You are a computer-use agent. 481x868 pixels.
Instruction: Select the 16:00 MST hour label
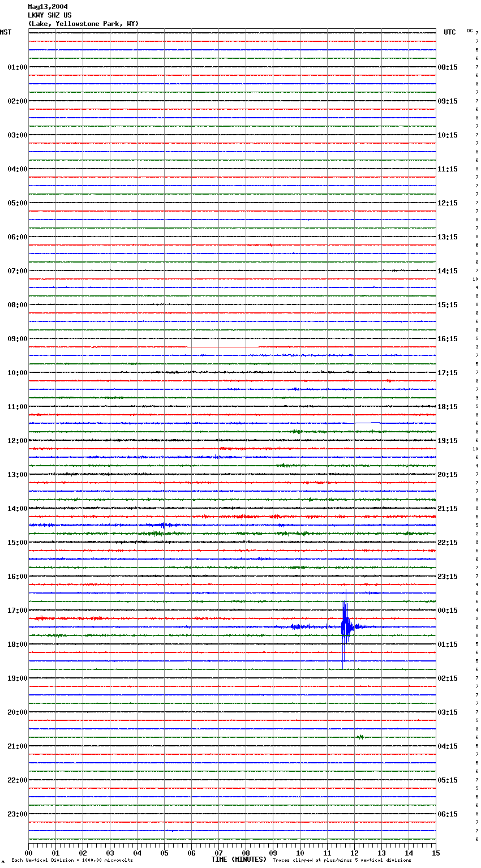[x=18, y=577]
